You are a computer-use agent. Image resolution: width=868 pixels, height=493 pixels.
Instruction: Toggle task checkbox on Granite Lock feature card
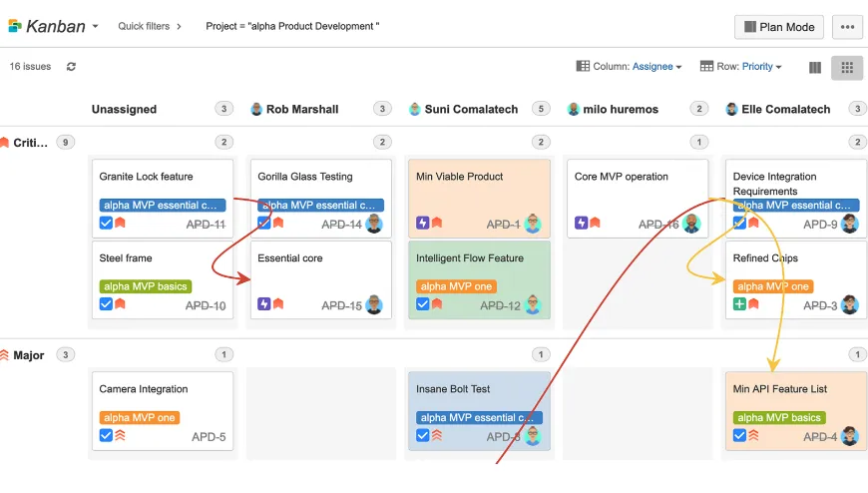pos(106,223)
